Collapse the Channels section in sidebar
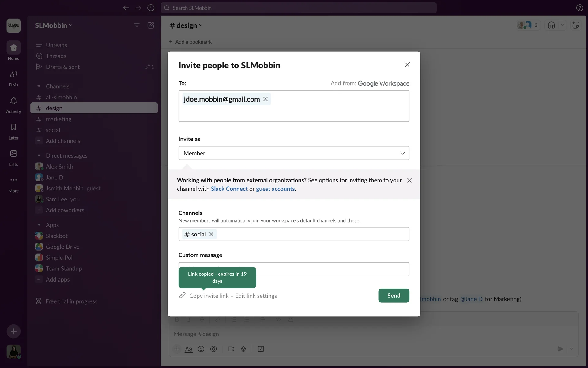588x368 pixels. coord(39,86)
